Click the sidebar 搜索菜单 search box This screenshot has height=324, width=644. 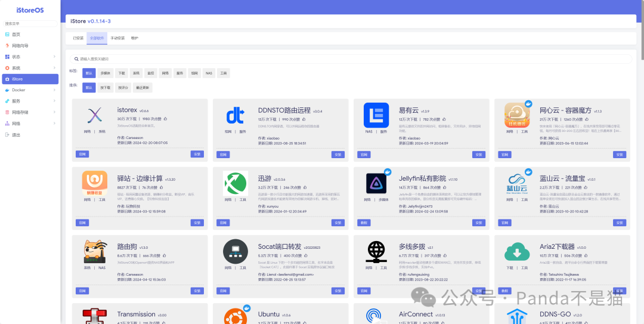pos(30,23)
